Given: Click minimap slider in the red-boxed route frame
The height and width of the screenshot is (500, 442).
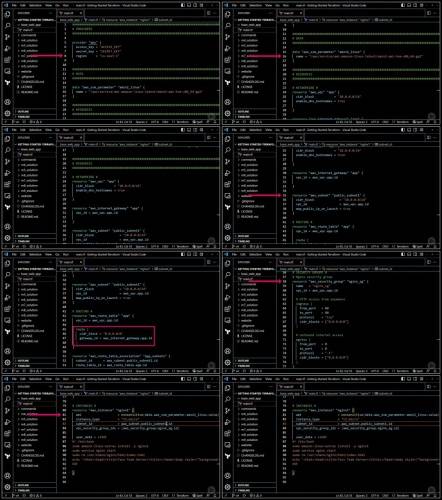Looking at the screenshot, I should pyautogui.click(x=218, y=339).
